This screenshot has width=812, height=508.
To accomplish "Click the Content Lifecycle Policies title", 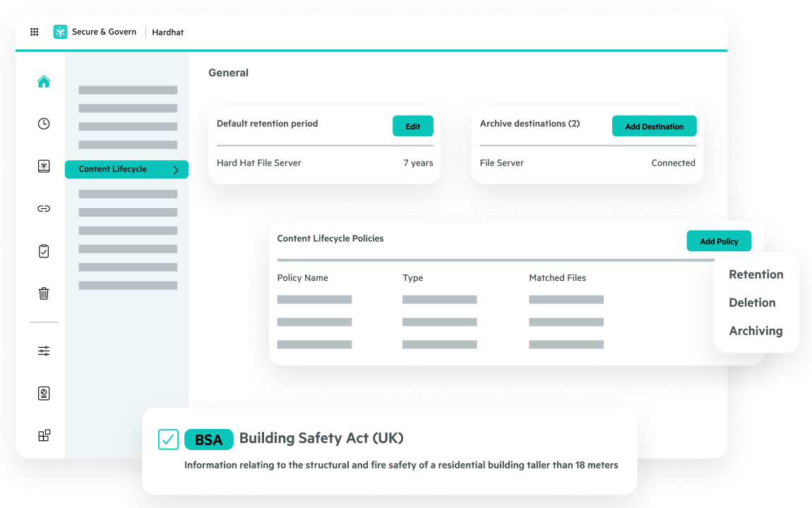I will (330, 238).
